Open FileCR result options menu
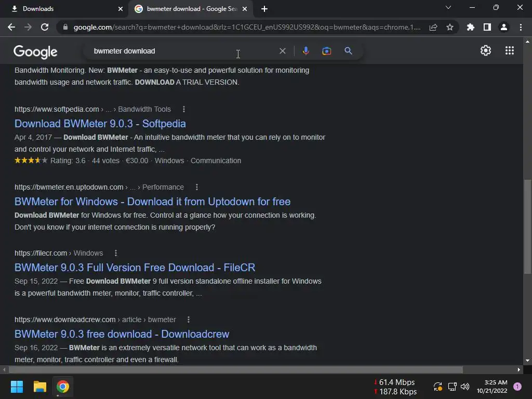The image size is (532, 399). tap(116, 253)
